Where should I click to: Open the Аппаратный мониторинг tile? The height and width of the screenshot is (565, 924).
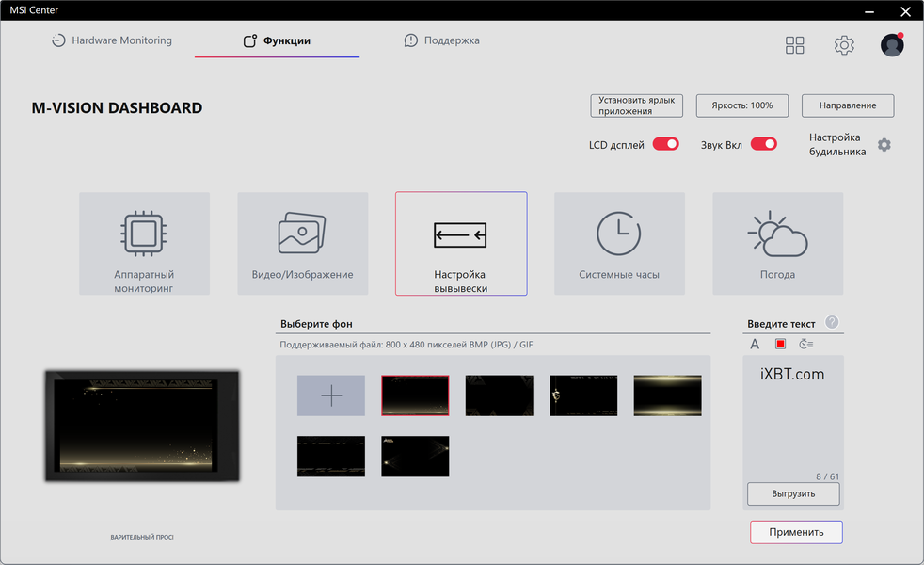click(144, 243)
